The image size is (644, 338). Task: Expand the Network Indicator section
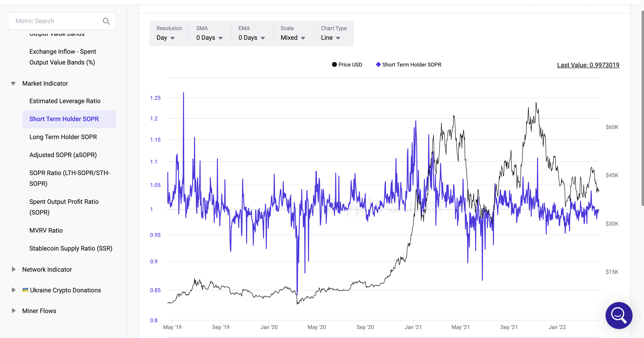coord(13,269)
